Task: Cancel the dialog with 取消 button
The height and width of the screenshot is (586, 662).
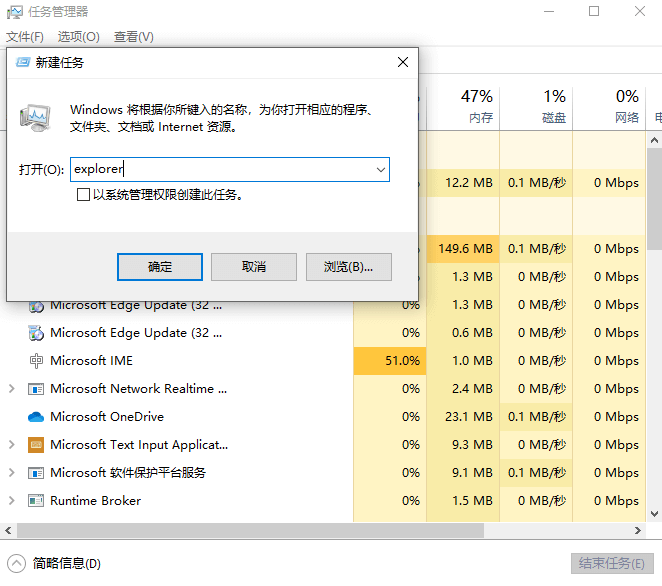Action: (254, 267)
